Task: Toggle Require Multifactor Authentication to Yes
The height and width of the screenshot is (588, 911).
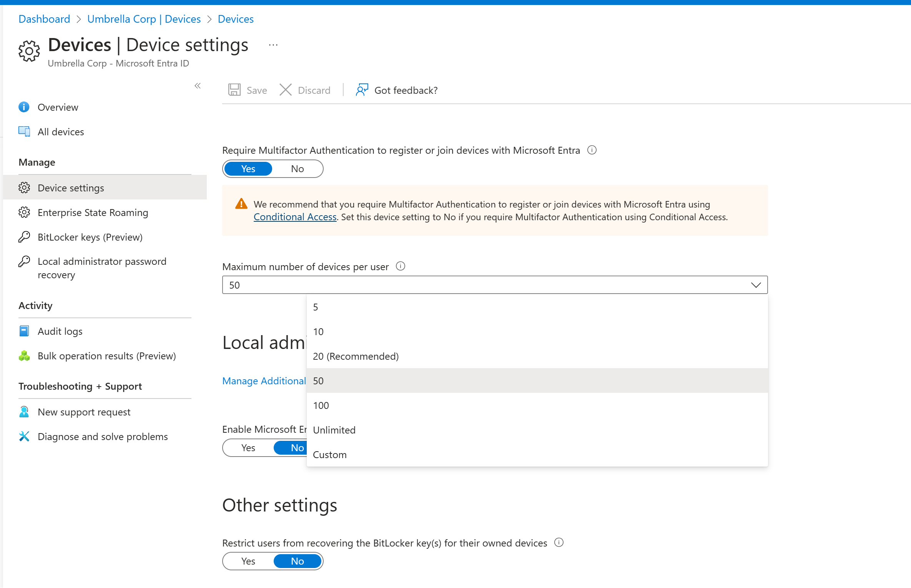Action: 248,169
